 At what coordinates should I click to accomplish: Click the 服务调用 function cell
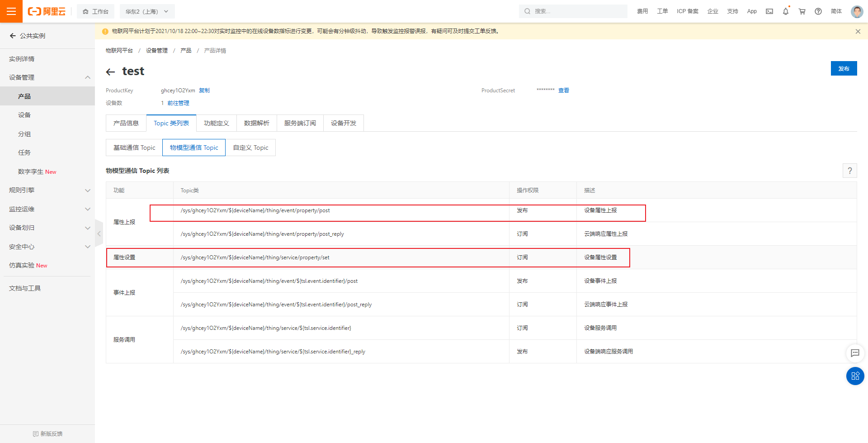[x=140, y=340]
